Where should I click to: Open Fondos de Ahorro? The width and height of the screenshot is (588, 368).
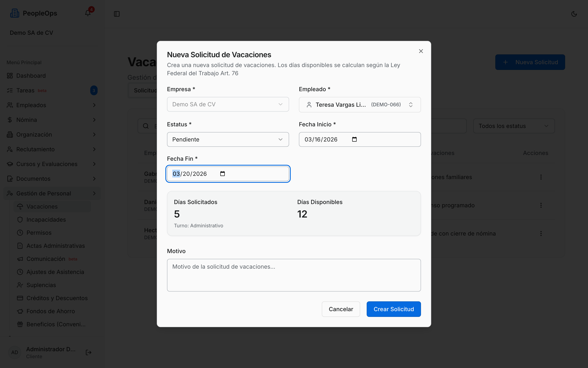tap(52, 311)
